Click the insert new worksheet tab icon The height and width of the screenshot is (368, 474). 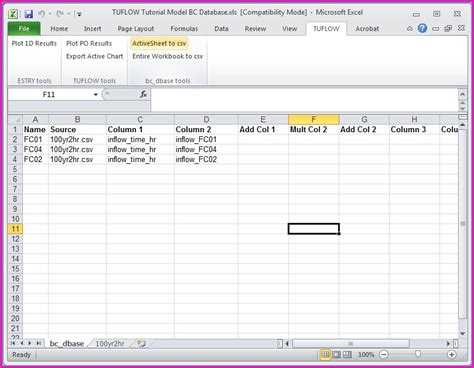click(141, 344)
